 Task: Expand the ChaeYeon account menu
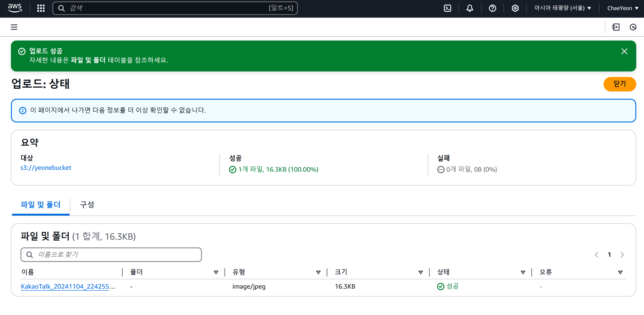coord(622,8)
